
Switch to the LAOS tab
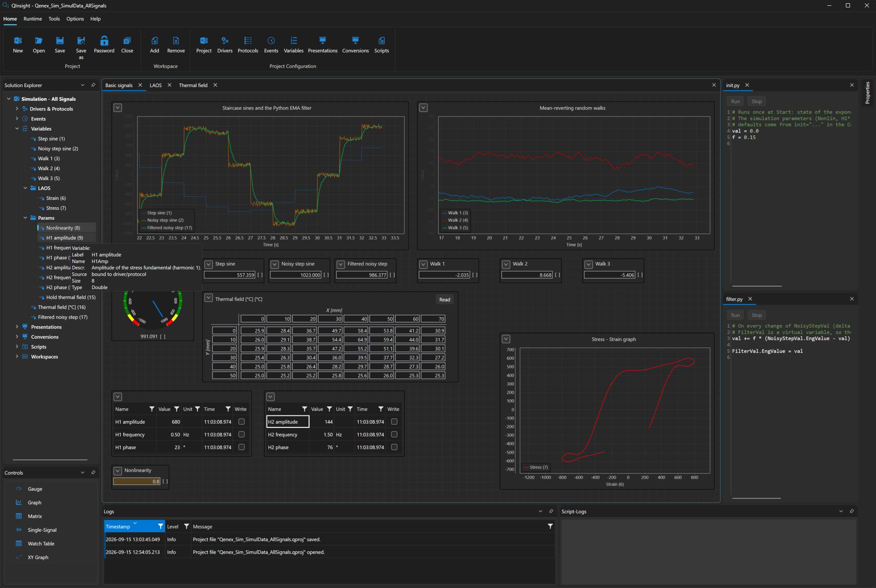[x=156, y=85]
